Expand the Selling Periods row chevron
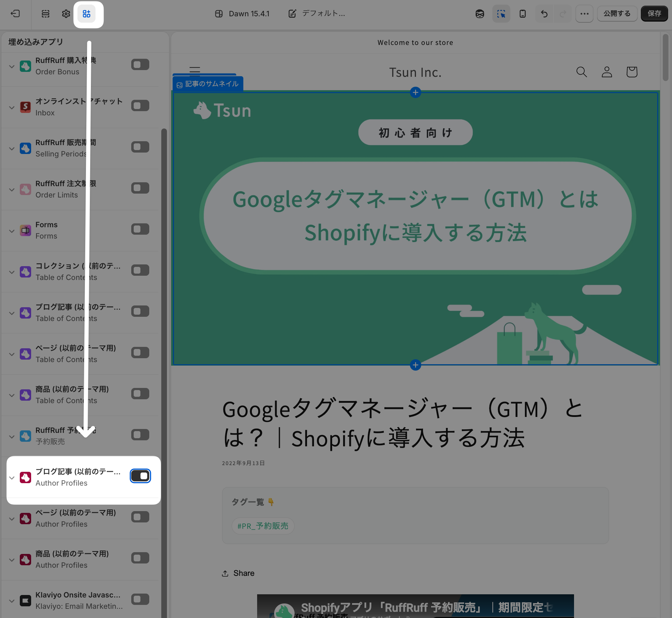Image resolution: width=672 pixels, height=618 pixels. click(12, 149)
